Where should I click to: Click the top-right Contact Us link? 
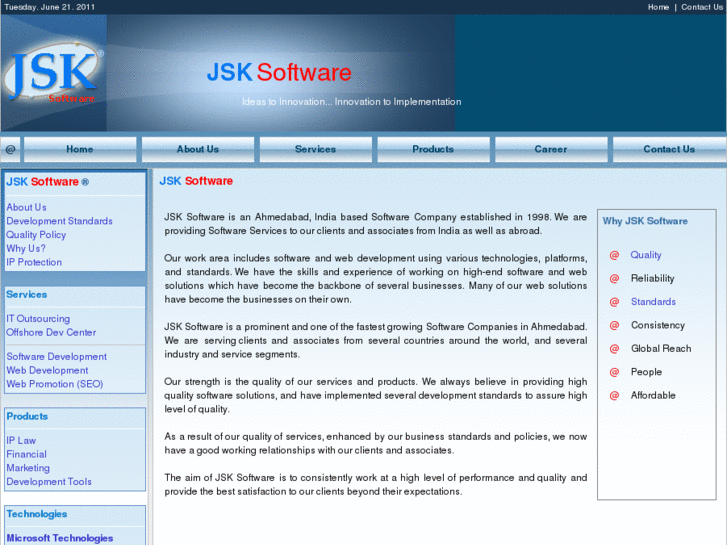(702, 7)
